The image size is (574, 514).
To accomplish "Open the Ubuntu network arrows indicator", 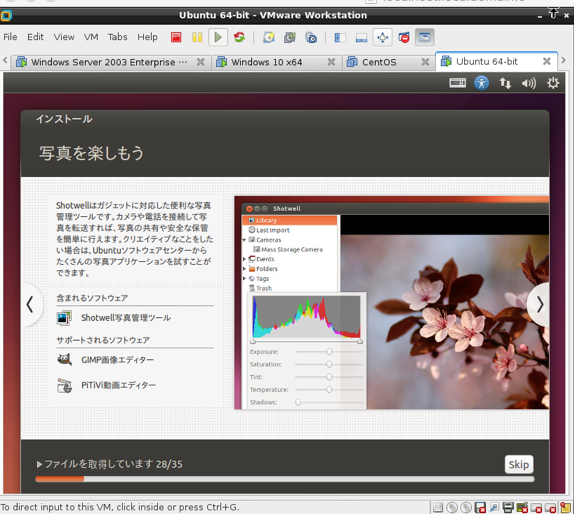I will (x=505, y=83).
